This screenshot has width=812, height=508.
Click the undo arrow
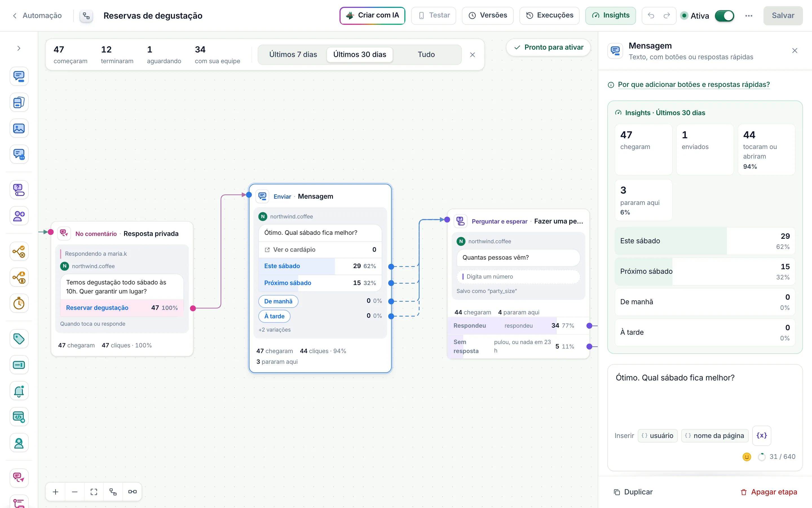[x=651, y=16]
